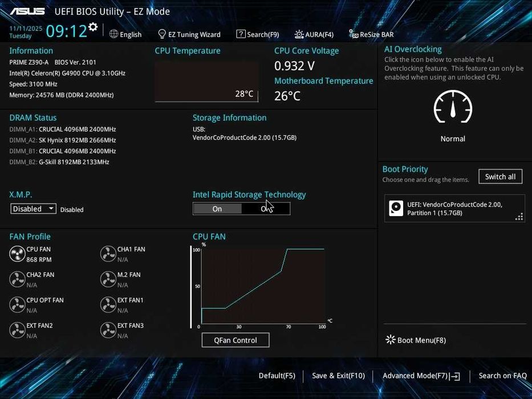This screenshot has height=399, width=532.
Task: Click the QFan Control button
Action: tap(235, 340)
